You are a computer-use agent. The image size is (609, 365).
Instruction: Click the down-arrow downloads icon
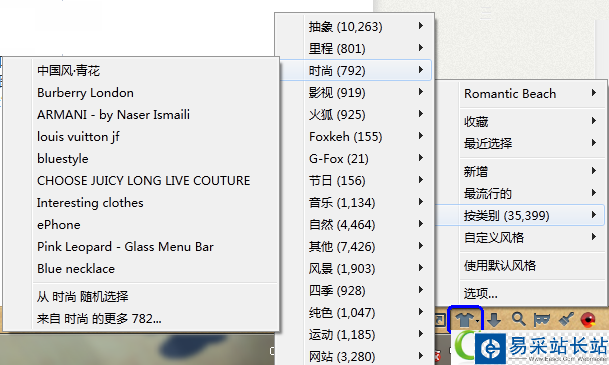494,320
